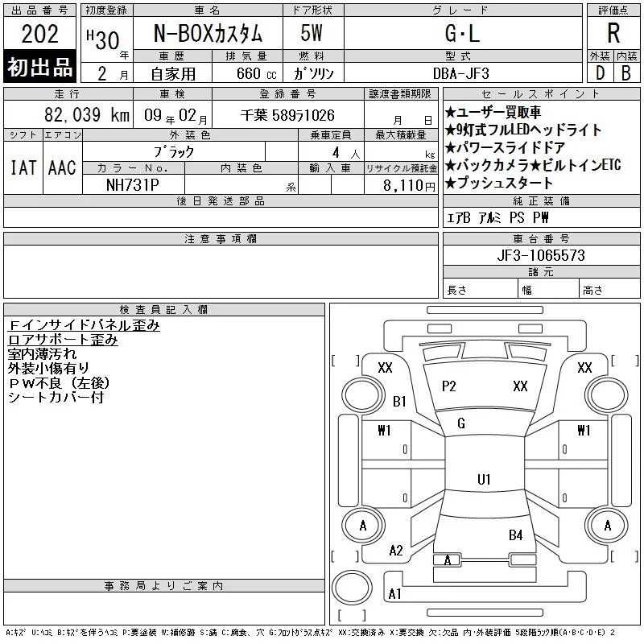The width and height of the screenshot is (644, 644).
Task: Select the grade value G・L
Action: [x=462, y=33]
